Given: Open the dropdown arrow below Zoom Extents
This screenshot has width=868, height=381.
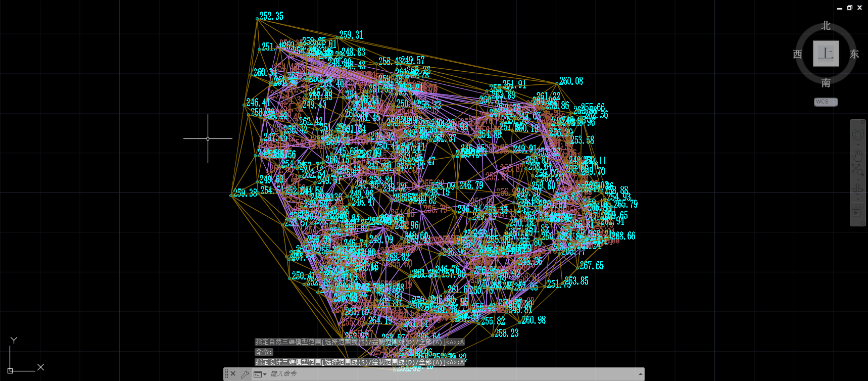Looking at the screenshot, I should pos(857,179).
